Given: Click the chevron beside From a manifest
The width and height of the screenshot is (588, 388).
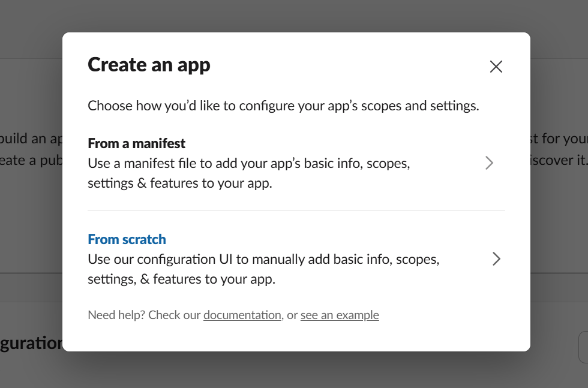Looking at the screenshot, I should pyautogui.click(x=489, y=163).
